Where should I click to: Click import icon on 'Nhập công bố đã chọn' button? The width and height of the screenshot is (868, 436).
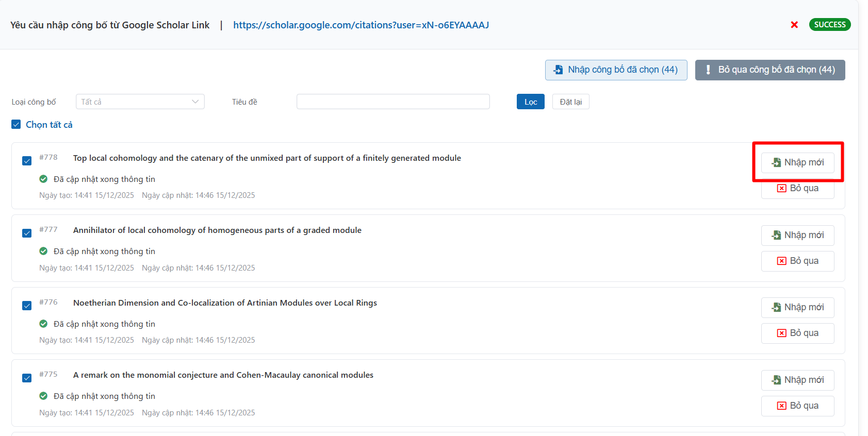558,70
